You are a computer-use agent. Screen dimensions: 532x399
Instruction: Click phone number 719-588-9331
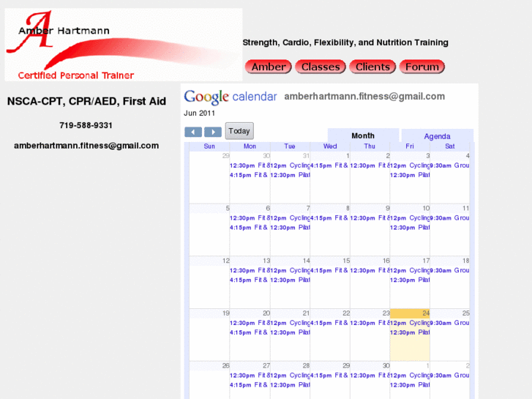tap(86, 125)
